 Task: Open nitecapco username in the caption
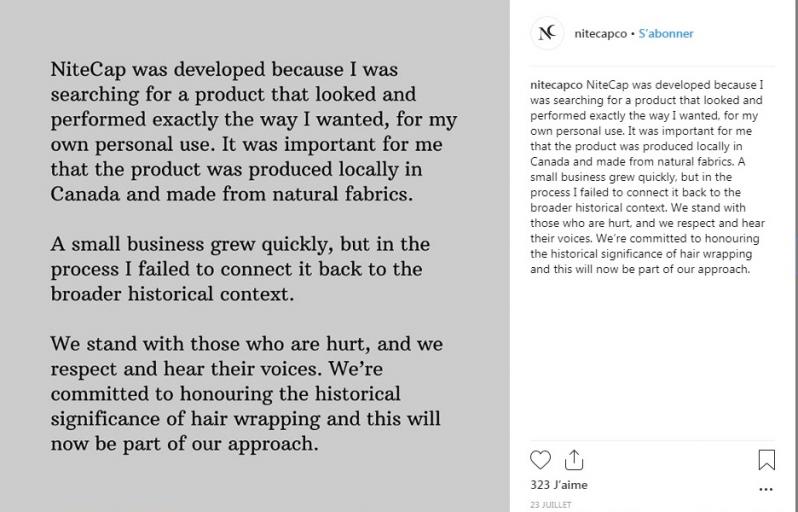(556, 84)
